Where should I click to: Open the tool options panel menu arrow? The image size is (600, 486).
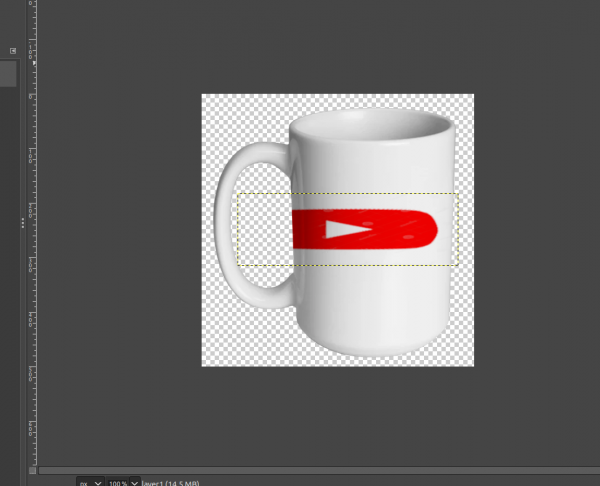pyautogui.click(x=13, y=51)
